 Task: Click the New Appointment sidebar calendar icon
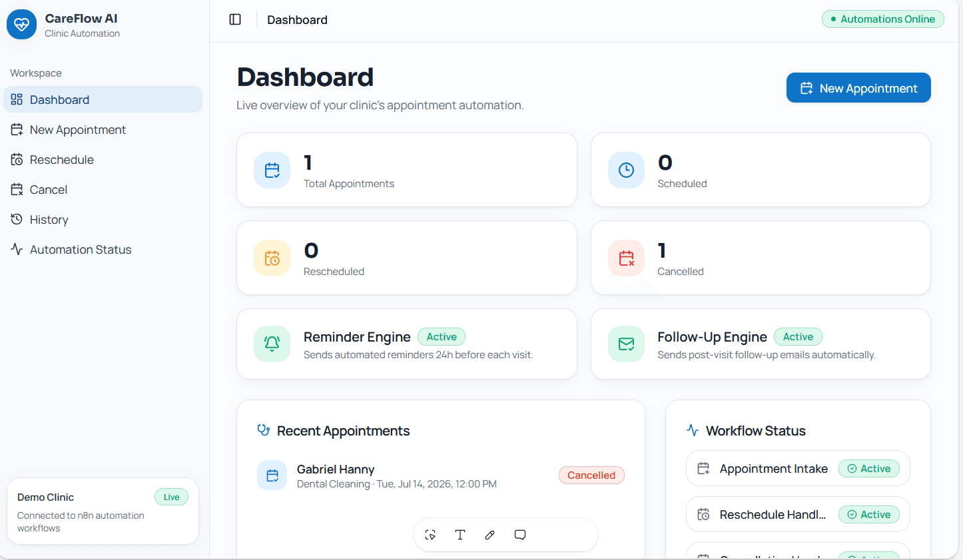click(17, 129)
